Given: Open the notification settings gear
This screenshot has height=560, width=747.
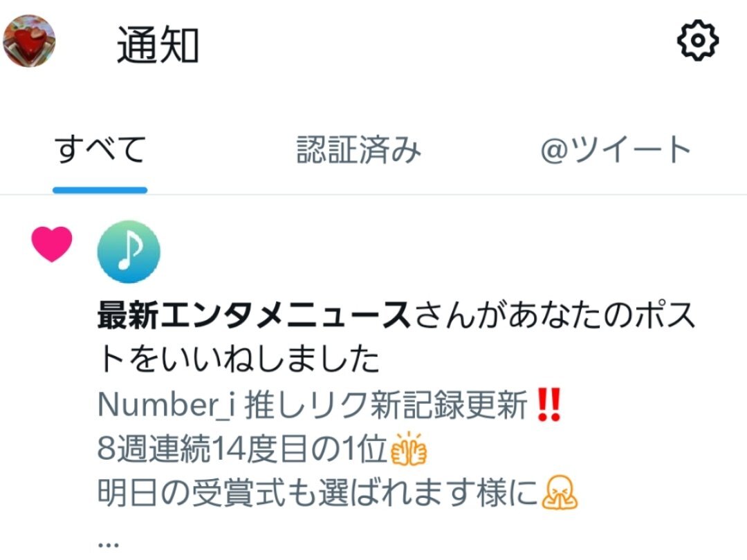Looking at the screenshot, I should click(x=697, y=41).
